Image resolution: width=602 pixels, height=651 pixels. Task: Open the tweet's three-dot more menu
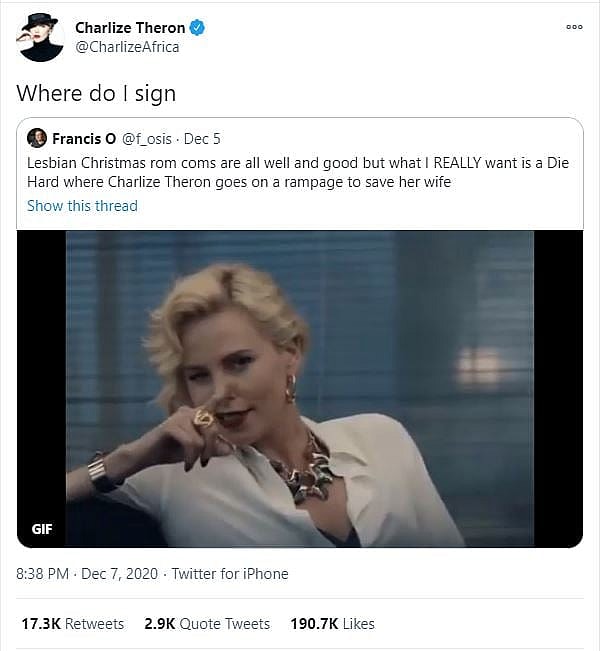tap(573, 27)
